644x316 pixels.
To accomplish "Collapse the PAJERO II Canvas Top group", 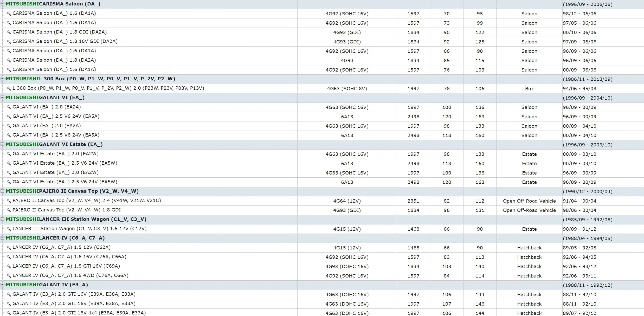I will 2,191.
